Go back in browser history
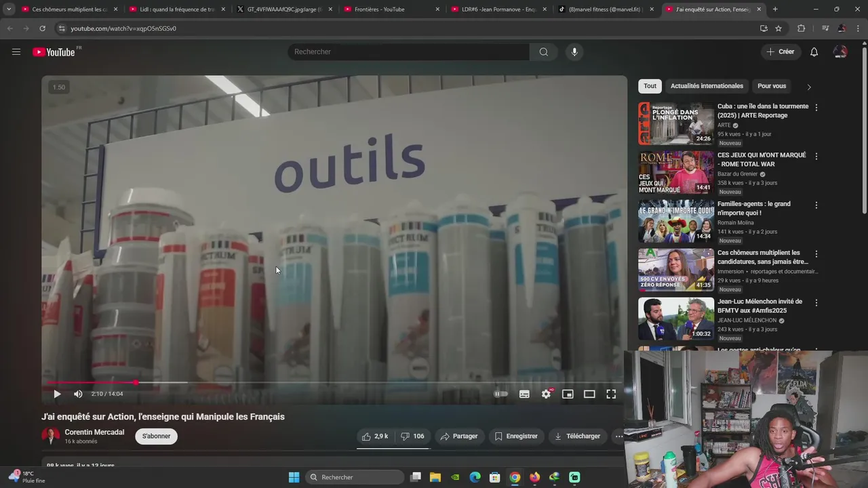Viewport: 868px width, 488px height. (x=9, y=28)
